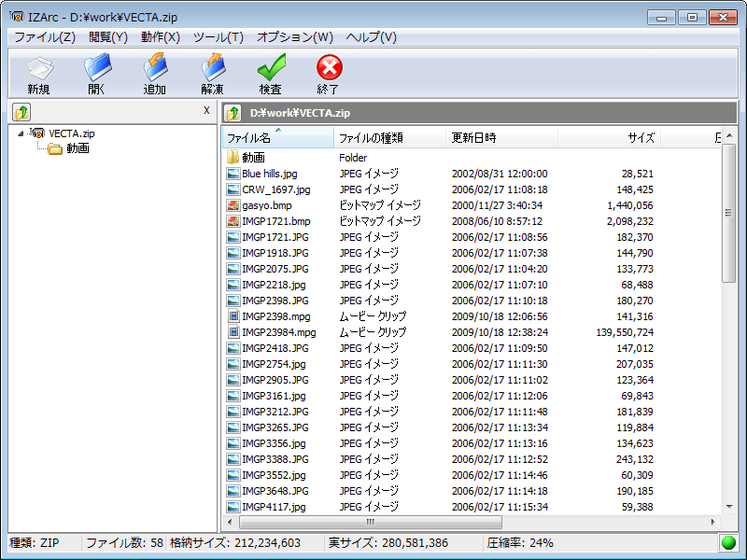747x560 pixels.
Task: Click the IMGP23984.mpg movie clip icon
Action: click(x=233, y=332)
